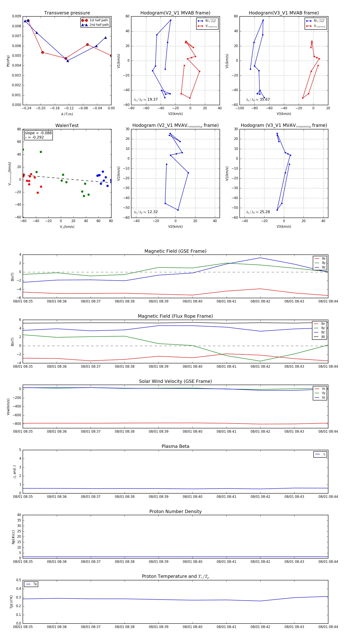Click the 'slope = -0.088' text box
The width and height of the screenshot is (351, 644).
tap(38, 133)
